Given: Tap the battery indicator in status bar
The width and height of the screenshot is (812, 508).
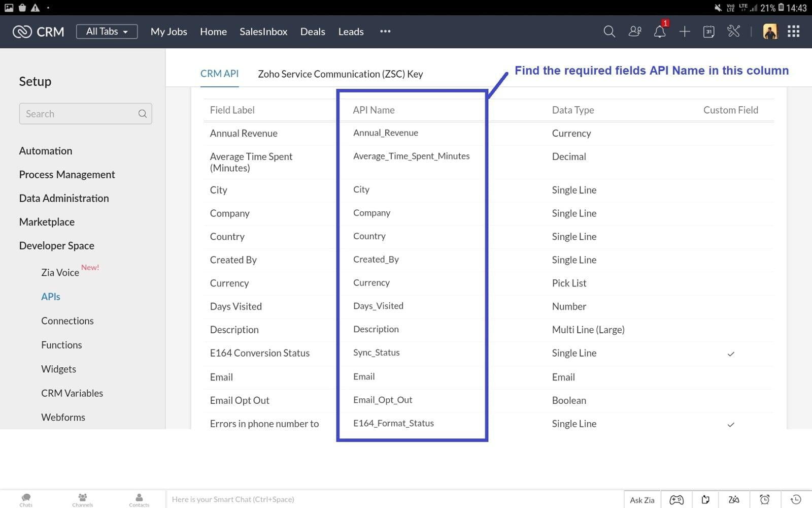Looking at the screenshot, I should 782,8.
